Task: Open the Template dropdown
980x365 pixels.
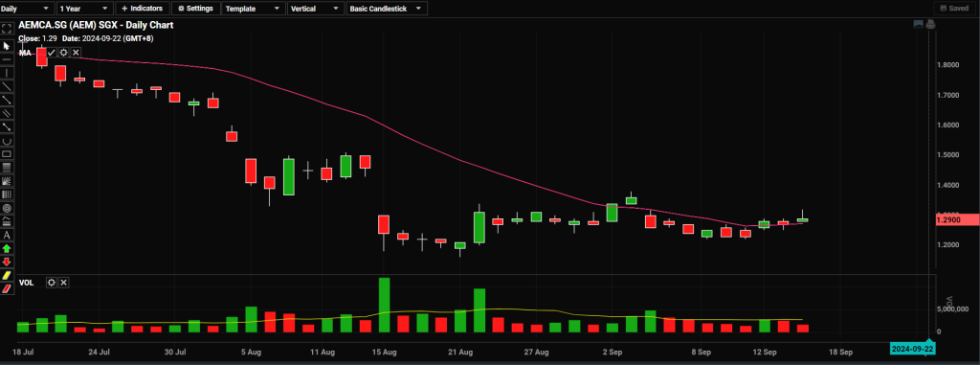Action: click(253, 8)
